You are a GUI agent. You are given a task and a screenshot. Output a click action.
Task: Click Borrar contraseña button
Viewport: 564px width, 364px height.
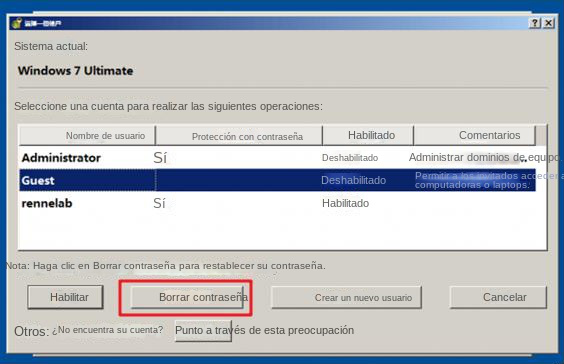(187, 297)
